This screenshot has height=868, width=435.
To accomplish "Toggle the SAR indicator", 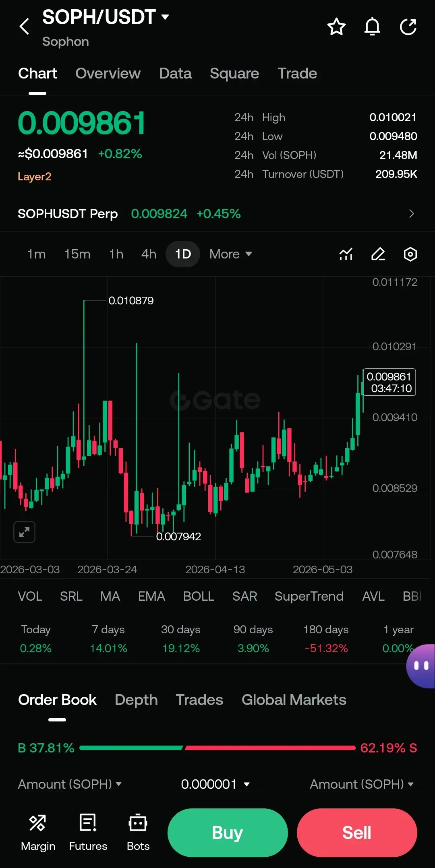I will coord(244,596).
